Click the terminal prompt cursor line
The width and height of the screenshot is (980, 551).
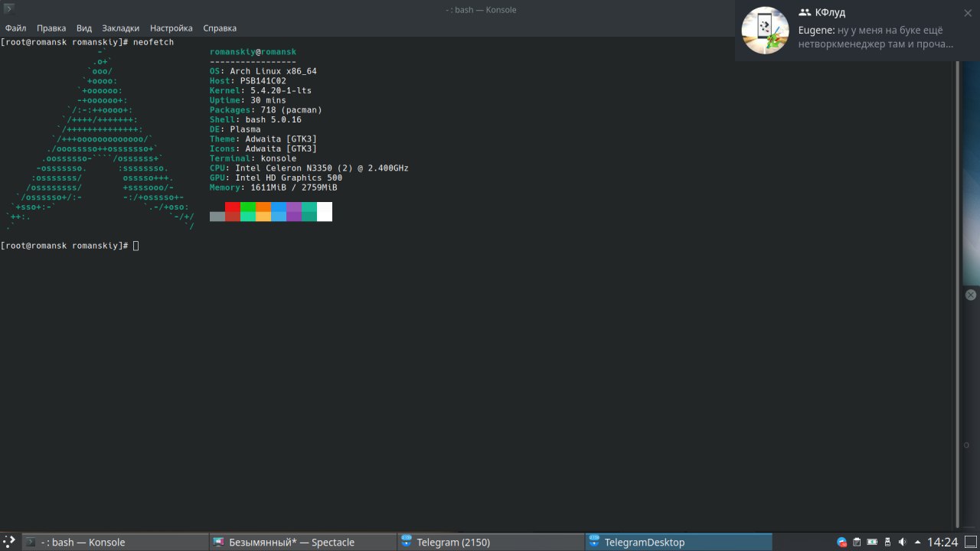tap(70, 246)
